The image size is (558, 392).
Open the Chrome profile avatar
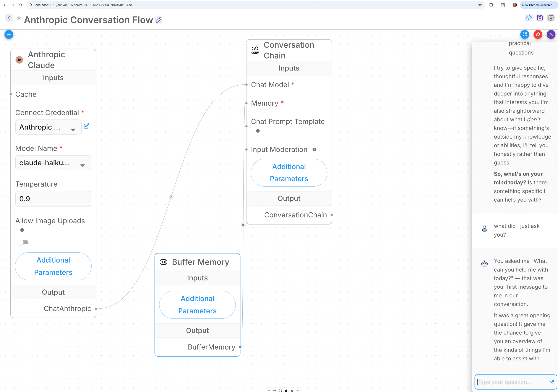click(x=514, y=5)
